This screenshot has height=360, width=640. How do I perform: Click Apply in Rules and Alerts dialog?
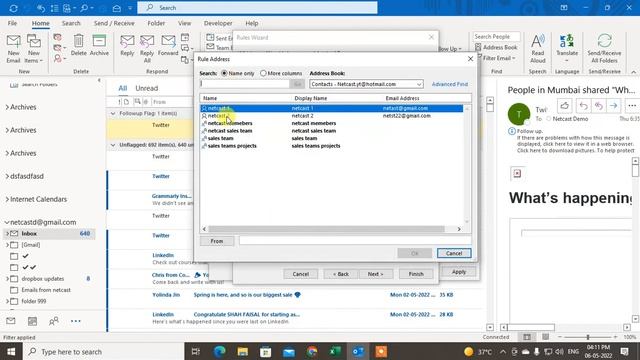[x=459, y=272]
